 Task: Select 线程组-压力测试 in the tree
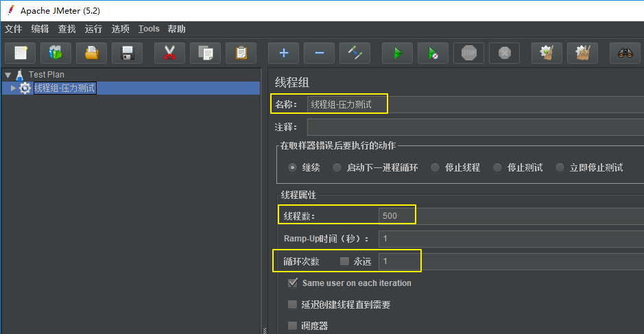[x=65, y=88]
